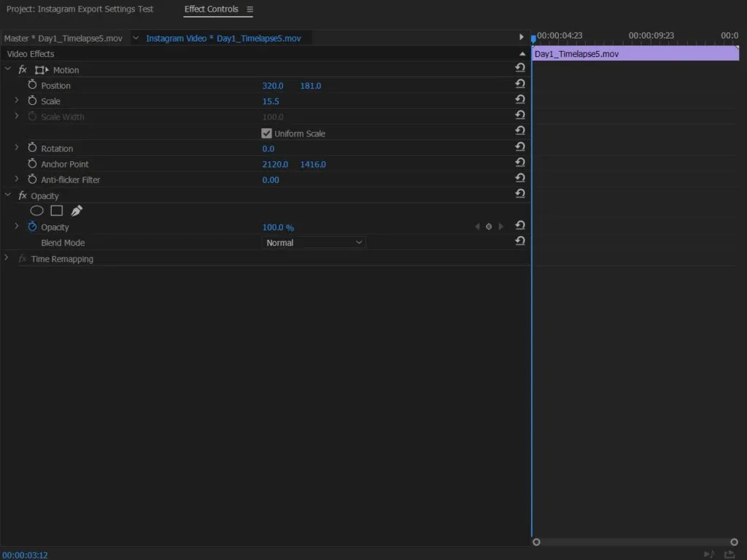Click the current timecode 00:00:03:12
The image size is (747, 560).
point(25,555)
